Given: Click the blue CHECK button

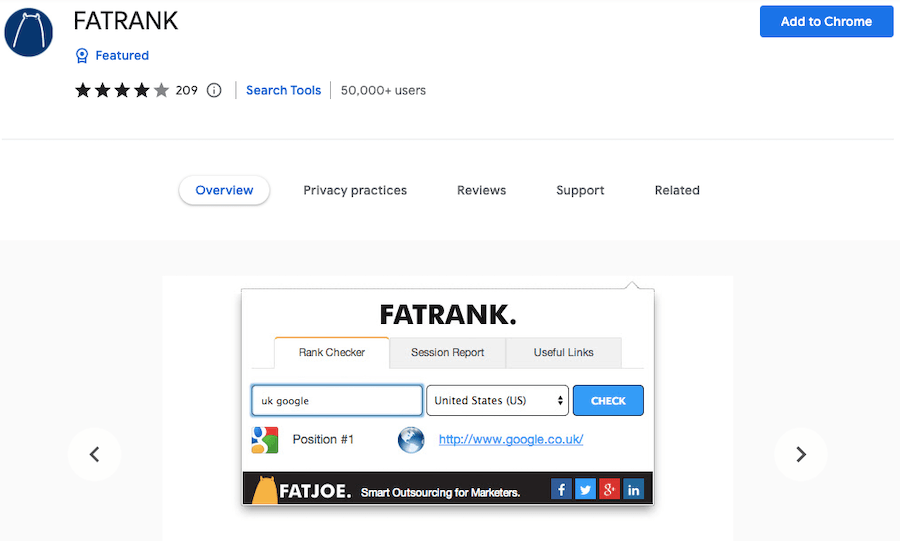Looking at the screenshot, I should click(x=608, y=400).
